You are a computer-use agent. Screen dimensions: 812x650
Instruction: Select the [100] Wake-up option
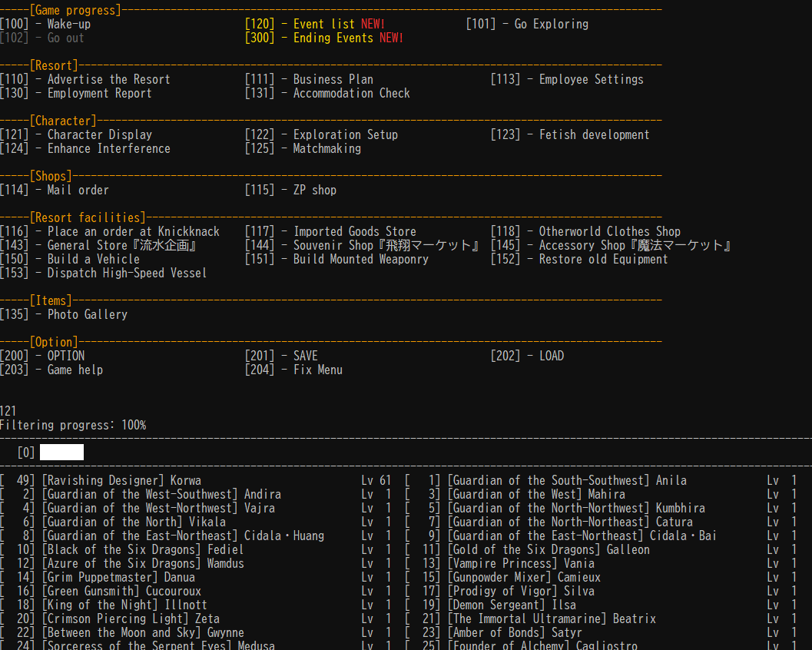45,24
